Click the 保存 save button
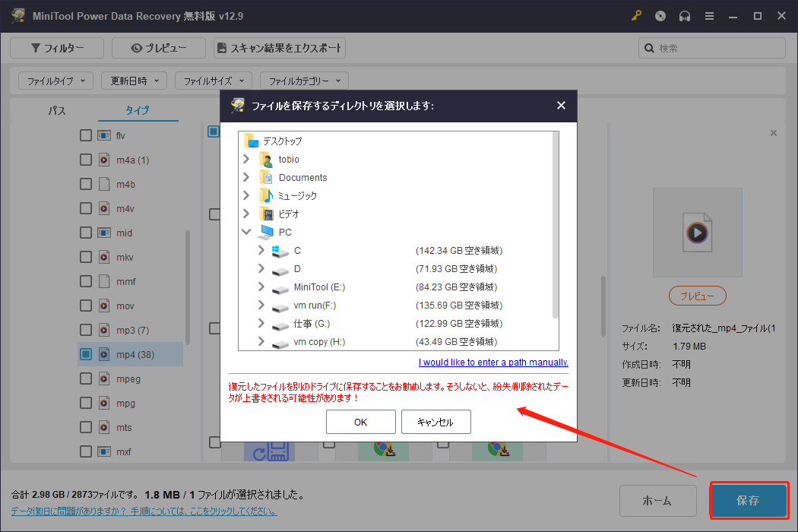 [x=748, y=500]
